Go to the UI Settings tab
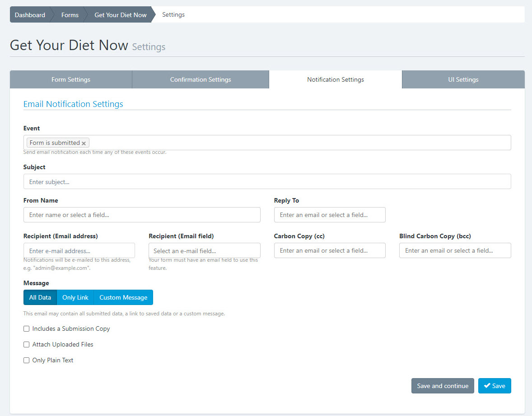 [463, 79]
